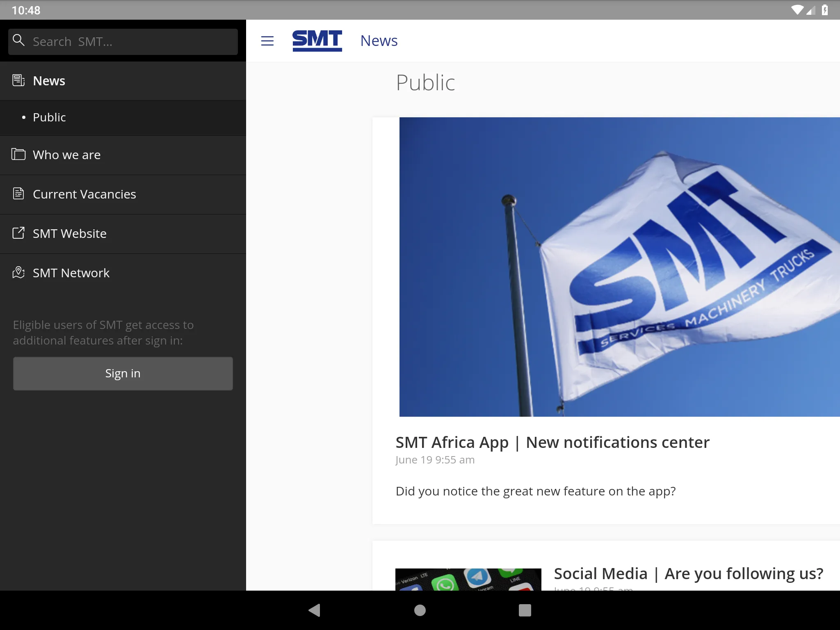This screenshot has height=630, width=840.
Task: Click the SMT Africa App notification article link
Action: (552, 441)
